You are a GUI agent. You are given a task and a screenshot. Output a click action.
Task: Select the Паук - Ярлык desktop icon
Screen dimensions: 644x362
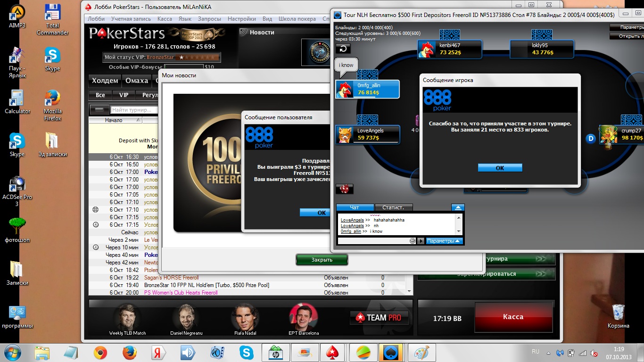click(x=17, y=63)
